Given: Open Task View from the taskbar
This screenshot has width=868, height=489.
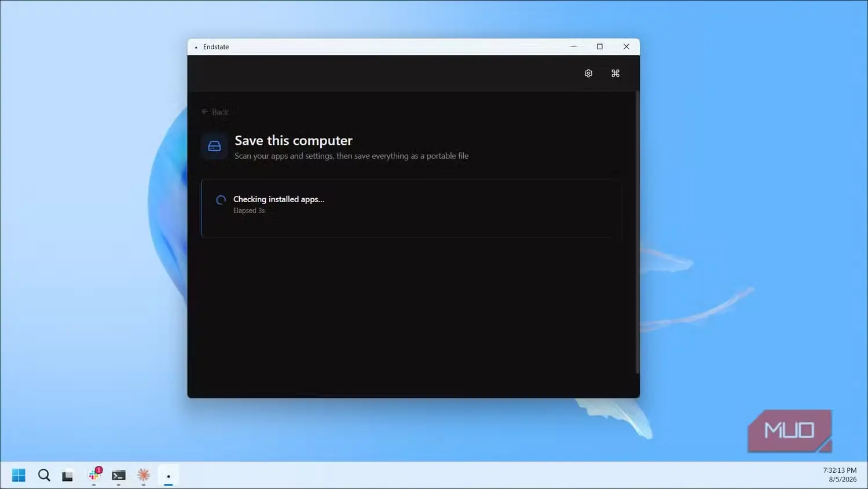Looking at the screenshot, I should tap(68, 475).
